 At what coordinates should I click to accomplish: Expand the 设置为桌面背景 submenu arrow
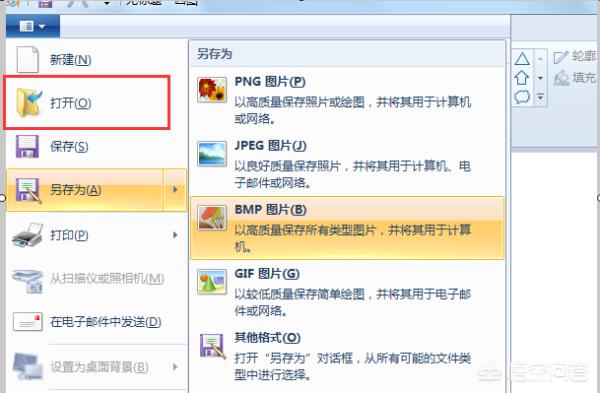tap(175, 367)
